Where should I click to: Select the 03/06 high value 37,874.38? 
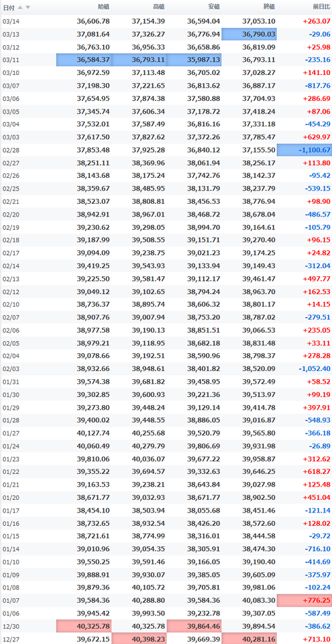pyautogui.click(x=148, y=98)
